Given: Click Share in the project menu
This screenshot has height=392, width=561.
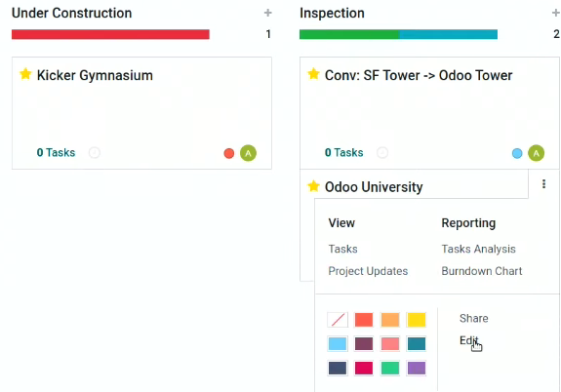Looking at the screenshot, I should click(474, 318).
